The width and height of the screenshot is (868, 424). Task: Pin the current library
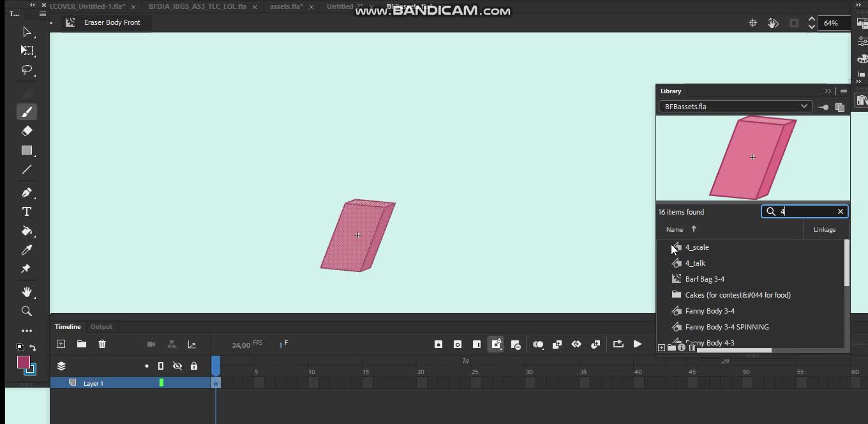823,107
